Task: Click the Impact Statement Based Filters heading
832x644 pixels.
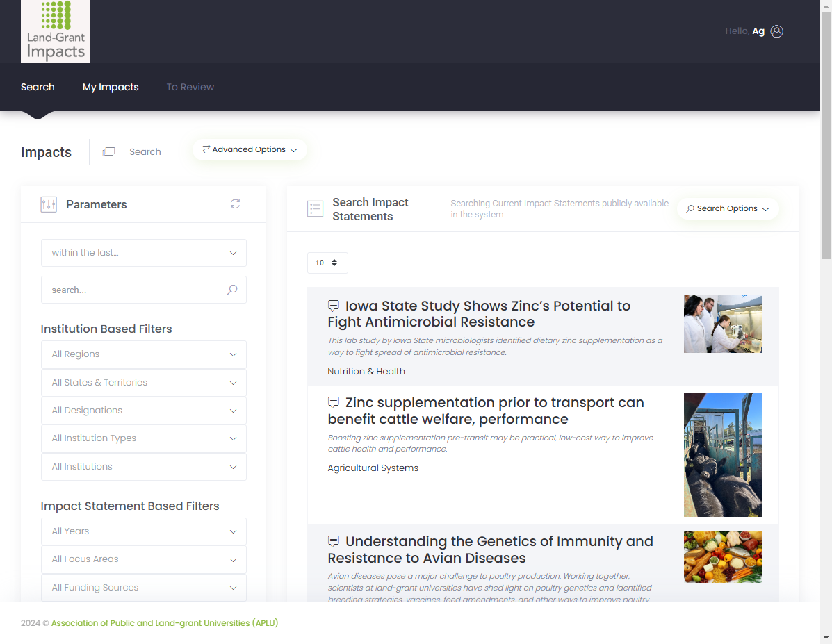Action: click(x=130, y=506)
